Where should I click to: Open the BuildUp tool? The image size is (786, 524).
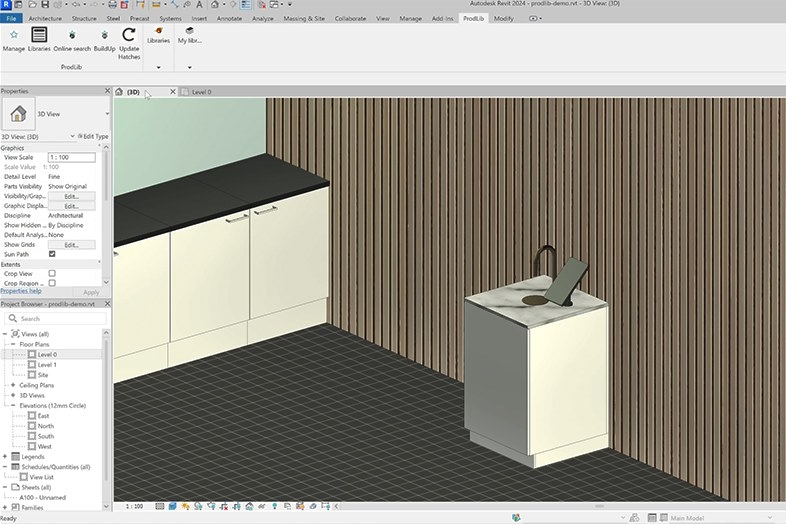coord(104,39)
